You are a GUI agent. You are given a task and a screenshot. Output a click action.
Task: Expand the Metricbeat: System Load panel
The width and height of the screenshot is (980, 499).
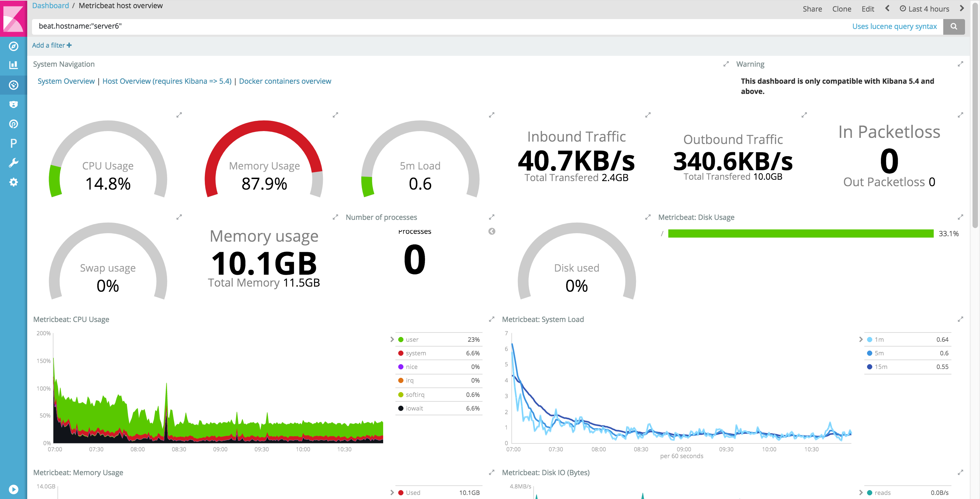(961, 319)
